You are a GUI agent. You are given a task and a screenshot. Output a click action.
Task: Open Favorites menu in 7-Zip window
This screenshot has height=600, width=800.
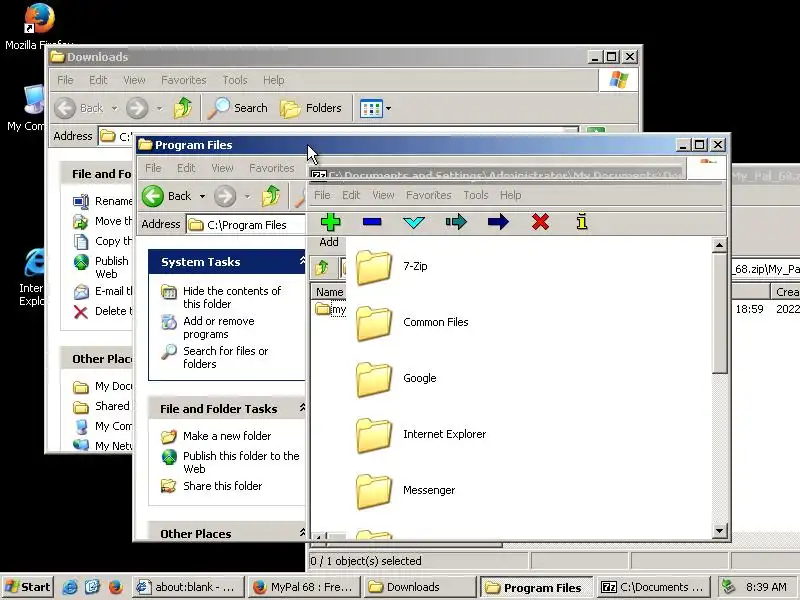click(429, 195)
